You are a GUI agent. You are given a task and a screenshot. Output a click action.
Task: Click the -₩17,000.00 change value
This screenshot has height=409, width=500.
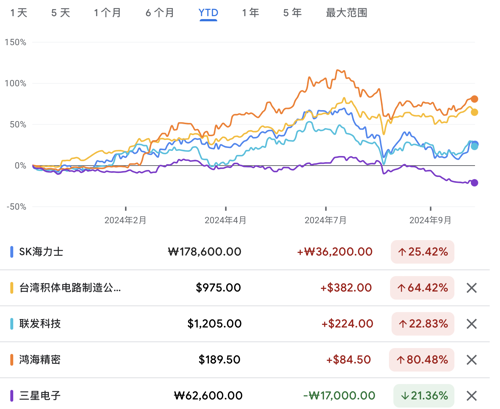(x=339, y=396)
